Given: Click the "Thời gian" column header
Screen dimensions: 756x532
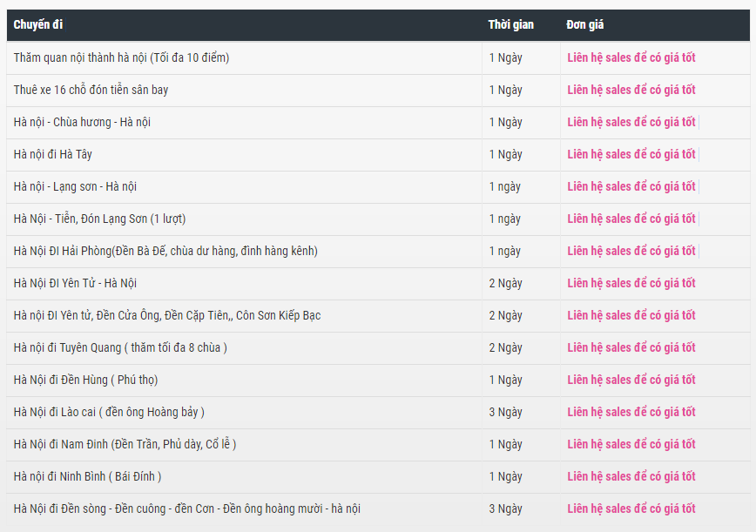Looking at the screenshot, I should click(510, 24).
